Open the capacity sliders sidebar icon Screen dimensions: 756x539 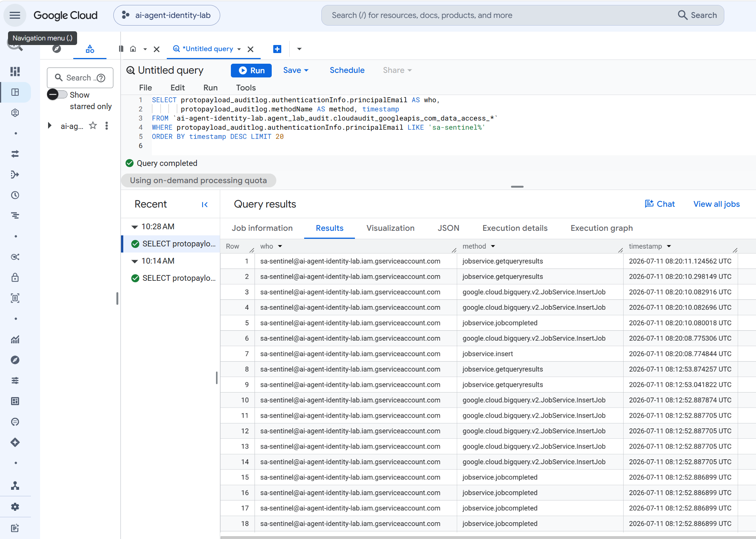pyautogui.click(x=15, y=380)
